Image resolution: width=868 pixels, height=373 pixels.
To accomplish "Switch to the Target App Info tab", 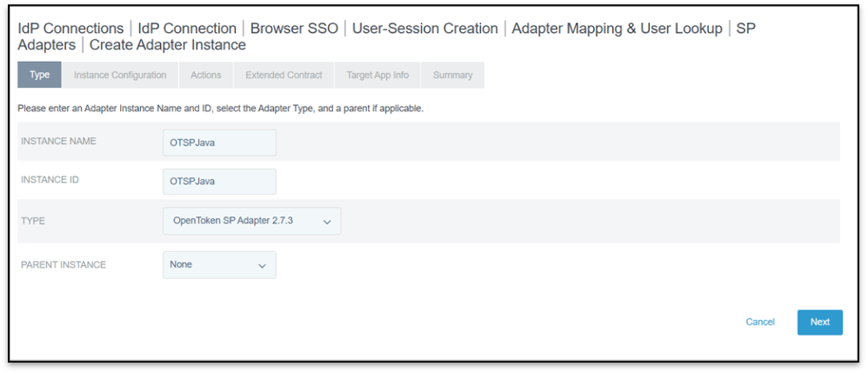I will [x=377, y=75].
